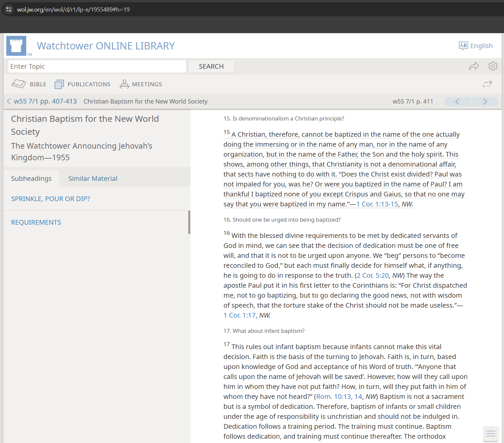Image resolution: width=504 pixels, height=443 pixels.
Task: Click the Watchtower tower logo icon
Action: point(16,46)
